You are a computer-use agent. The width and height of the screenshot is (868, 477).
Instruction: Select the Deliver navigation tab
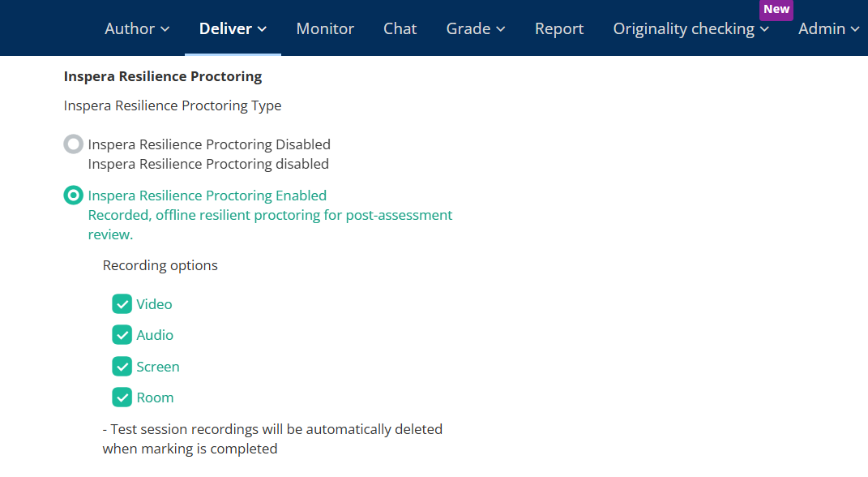tap(232, 28)
